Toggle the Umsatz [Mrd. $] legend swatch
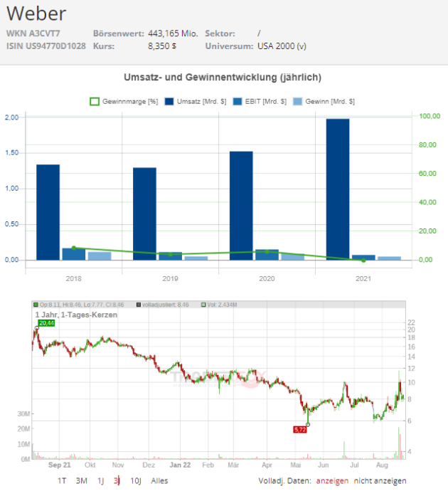448x501 pixels. pos(169,102)
